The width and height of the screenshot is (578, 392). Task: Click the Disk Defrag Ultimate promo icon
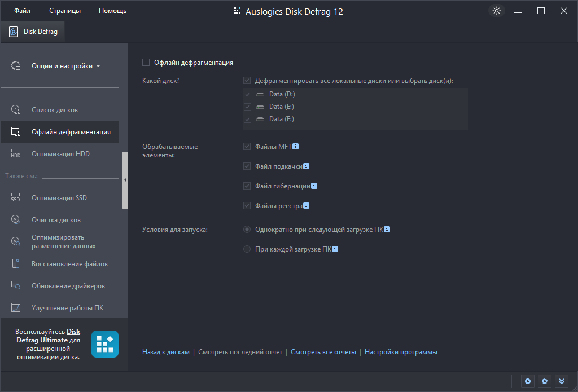[x=105, y=344]
